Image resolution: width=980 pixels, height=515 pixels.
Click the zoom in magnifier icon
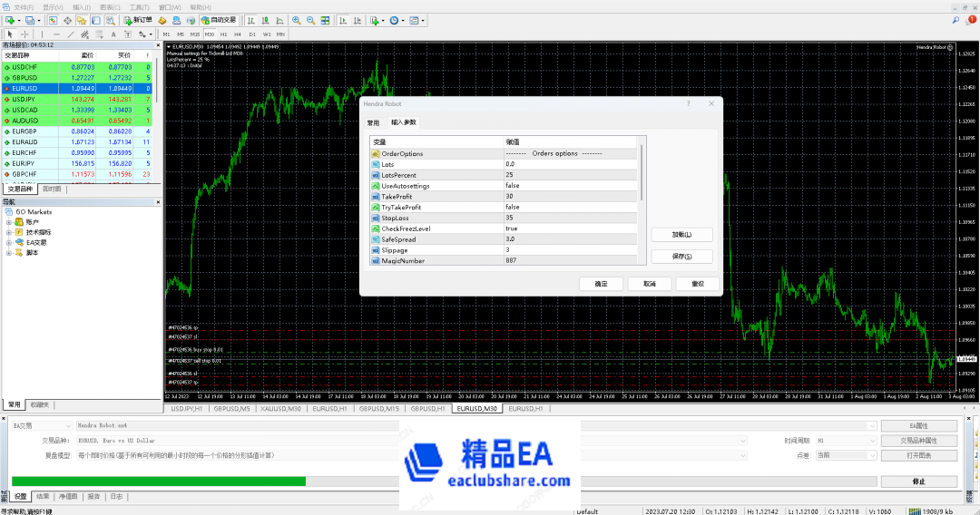click(x=296, y=20)
